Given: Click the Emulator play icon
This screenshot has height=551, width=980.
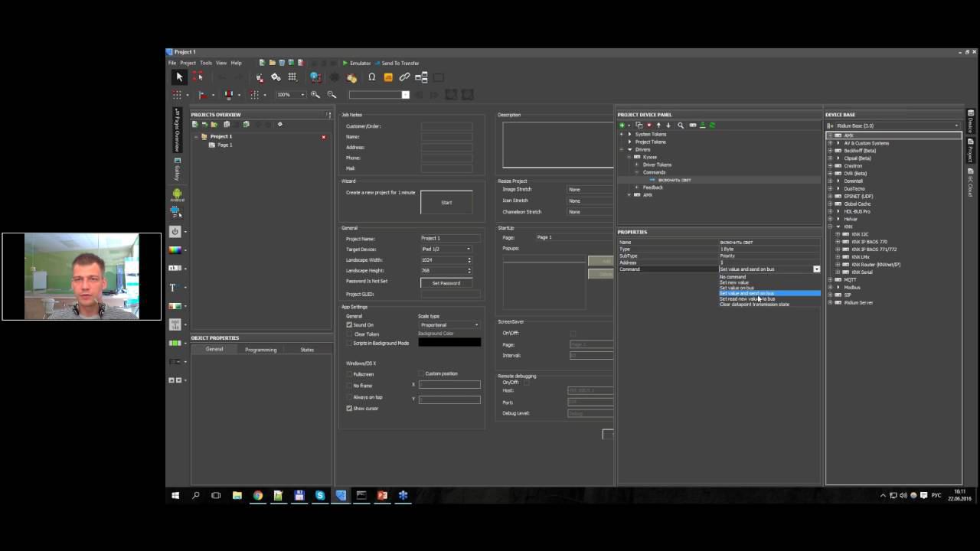Looking at the screenshot, I should pyautogui.click(x=345, y=63).
